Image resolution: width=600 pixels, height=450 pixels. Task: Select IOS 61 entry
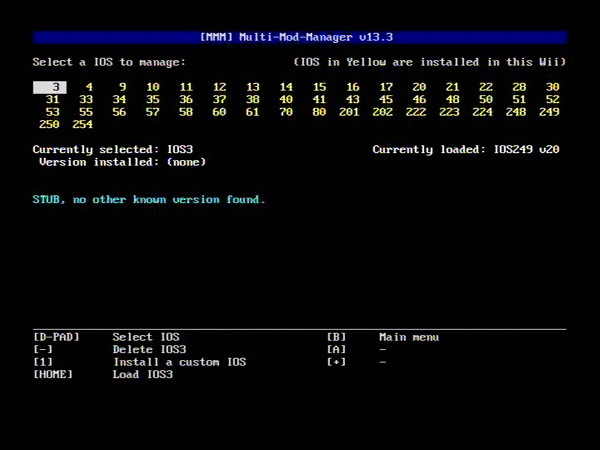tap(253, 112)
